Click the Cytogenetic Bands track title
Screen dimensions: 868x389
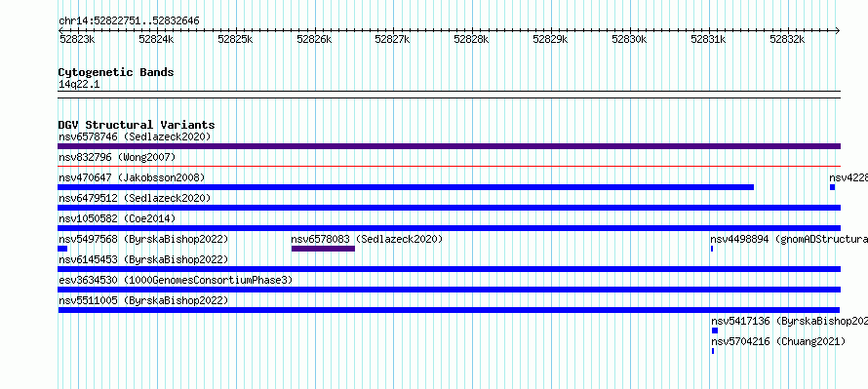click(116, 72)
